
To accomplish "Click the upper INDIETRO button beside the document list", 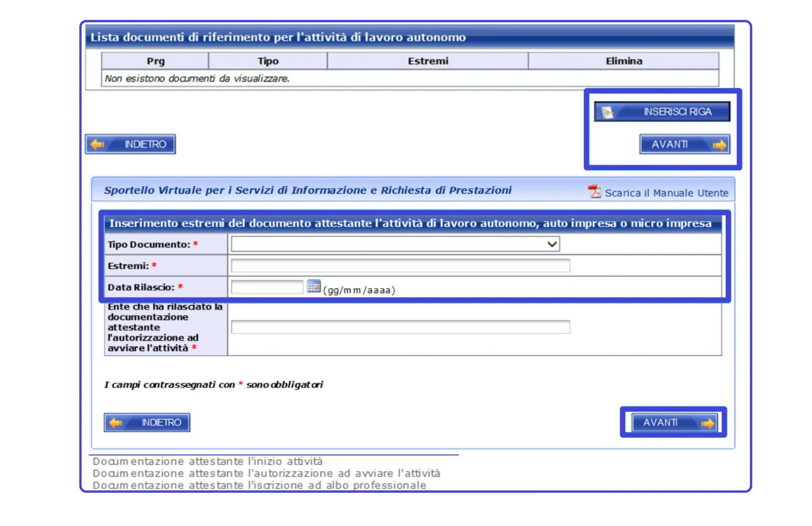I will pyautogui.click(x=130, y=144).
